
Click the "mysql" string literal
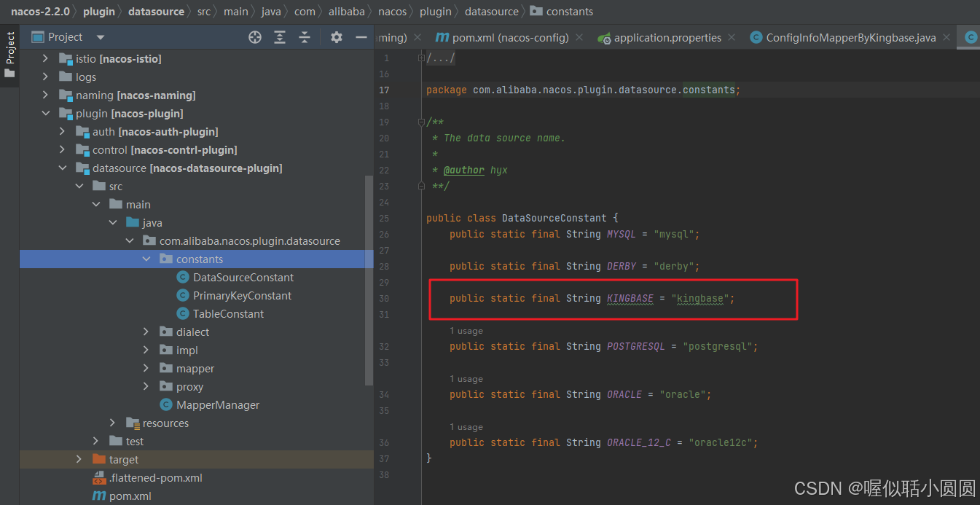[x=673, y=234]
